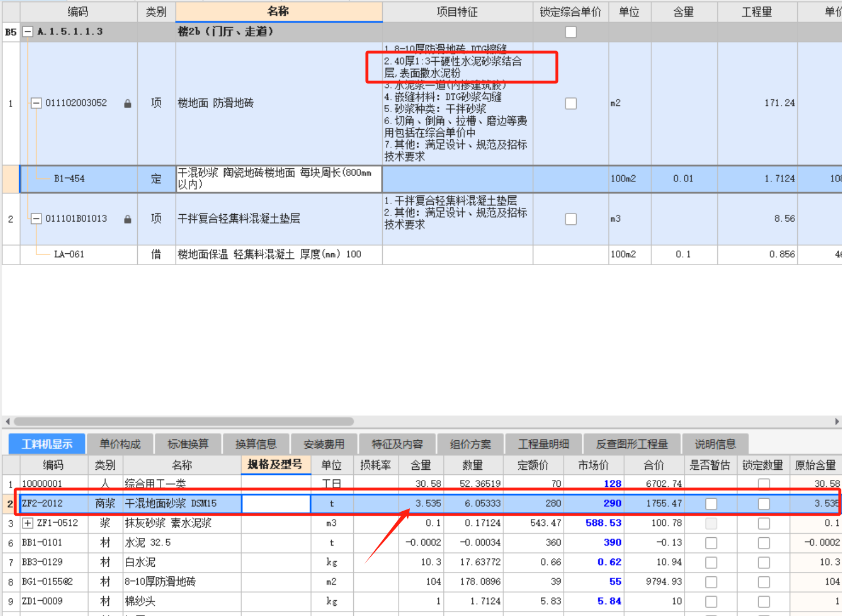Tick the 锁定综合单价 checkbox for 干拌复合轻集料混凝土垫层
Viewport: 842px width, 616px height.
click(x=571, y=219)
